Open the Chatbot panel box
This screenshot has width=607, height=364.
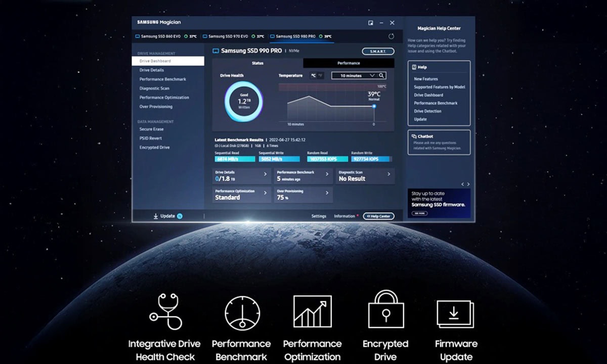(x=439, y=142)
